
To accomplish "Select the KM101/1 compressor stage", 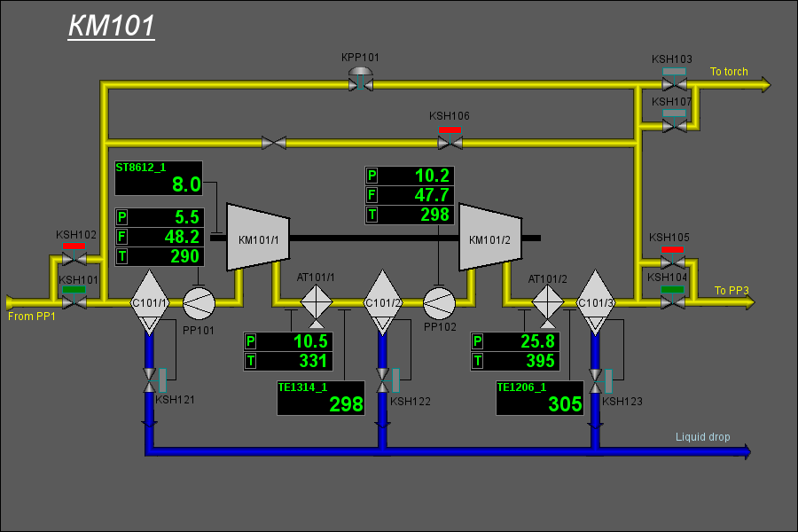I will 254,238.
